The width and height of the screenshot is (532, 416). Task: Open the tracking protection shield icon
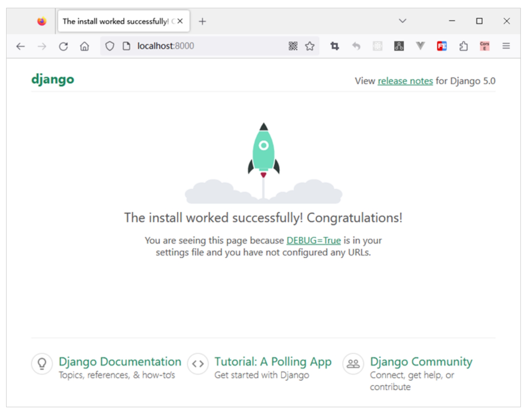[110, 46]
